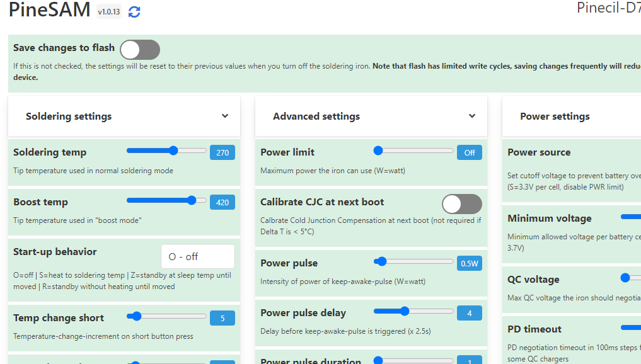Click the refresh icon beside PineSAM title

(134, 11)
